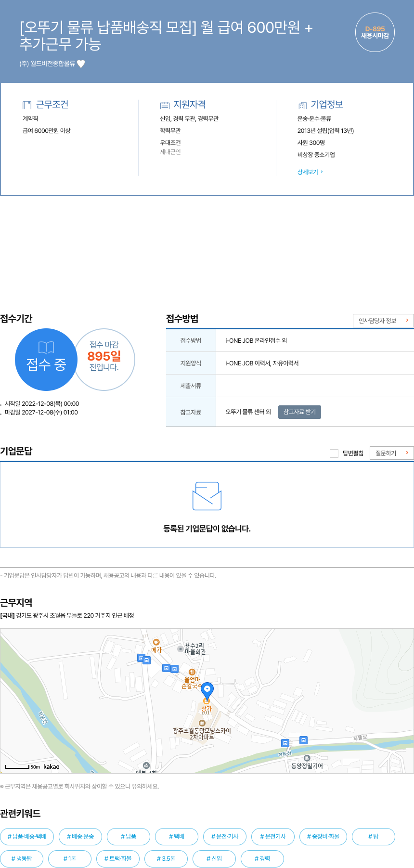This screenshot has height=868, width=414.
Task: Click the 접수 중 status circle
Action: pos(46,360)
